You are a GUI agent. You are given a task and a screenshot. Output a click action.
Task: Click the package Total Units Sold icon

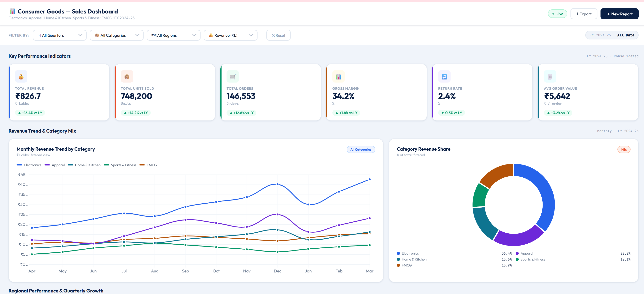[x=127, y=77]
